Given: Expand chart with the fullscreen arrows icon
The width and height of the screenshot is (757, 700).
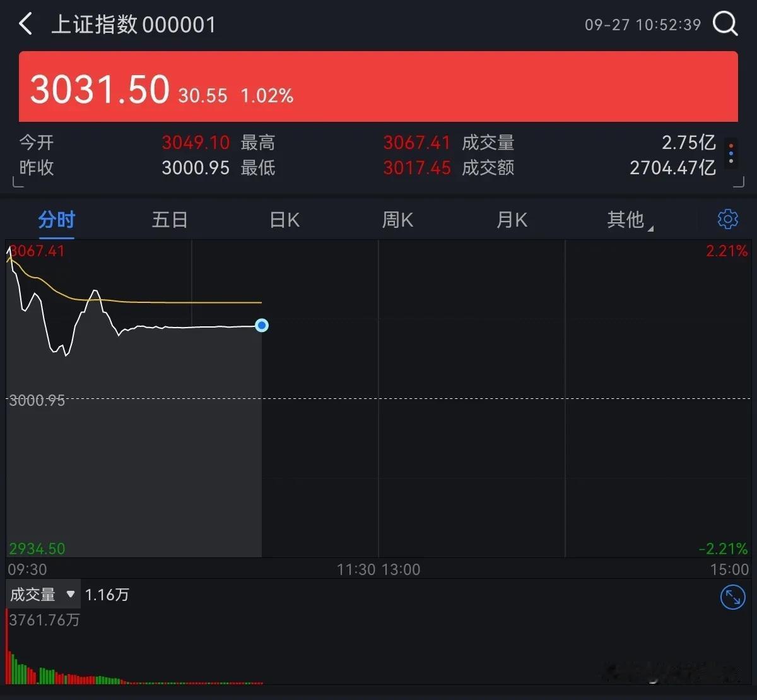Looking at the screenshot, I should pyautogui.click(x=732, y=596).
